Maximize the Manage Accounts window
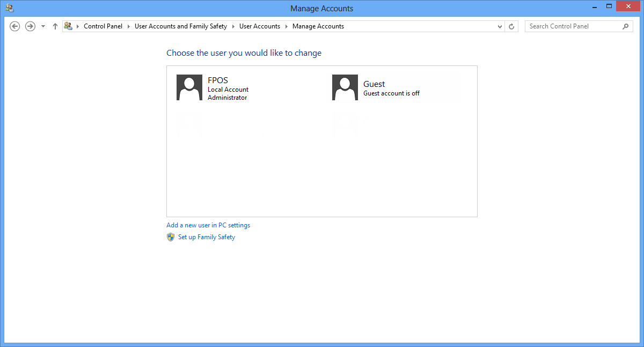 (x=609, y=6)
